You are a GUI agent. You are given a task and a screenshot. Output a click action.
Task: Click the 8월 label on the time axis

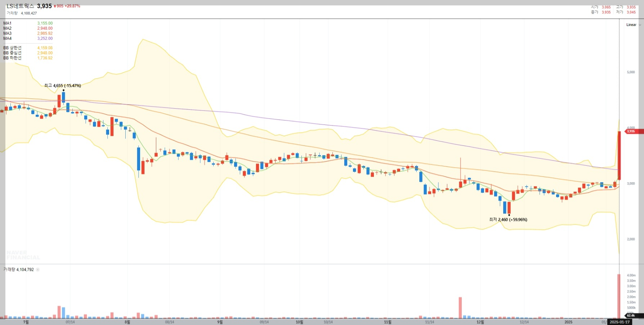(127, 322)
